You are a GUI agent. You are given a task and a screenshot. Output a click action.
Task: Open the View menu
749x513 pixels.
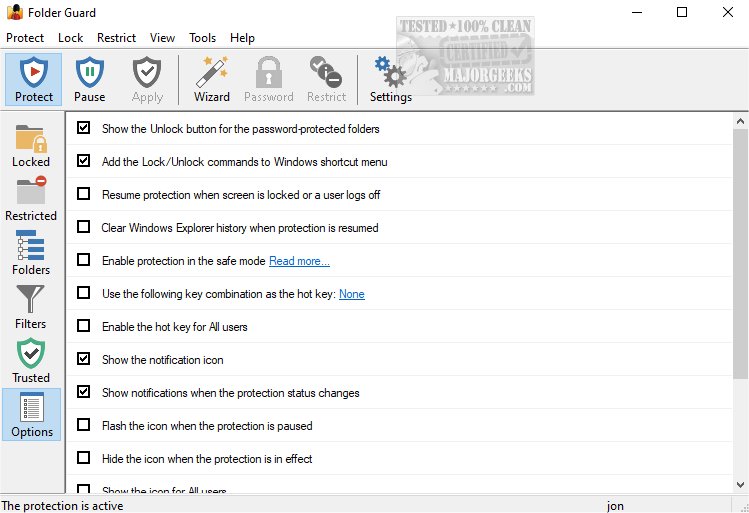tap(162, 38)
